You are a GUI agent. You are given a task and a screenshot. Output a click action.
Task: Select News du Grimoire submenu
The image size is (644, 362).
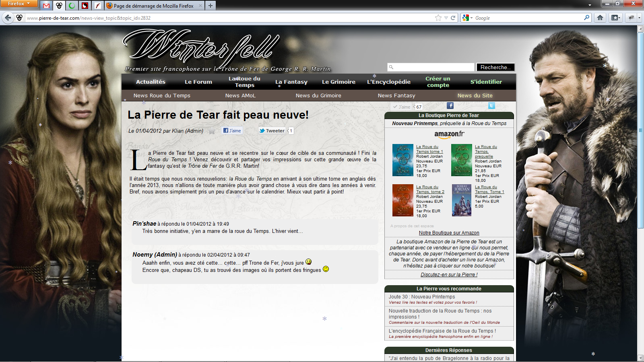[x=318, y=95]
